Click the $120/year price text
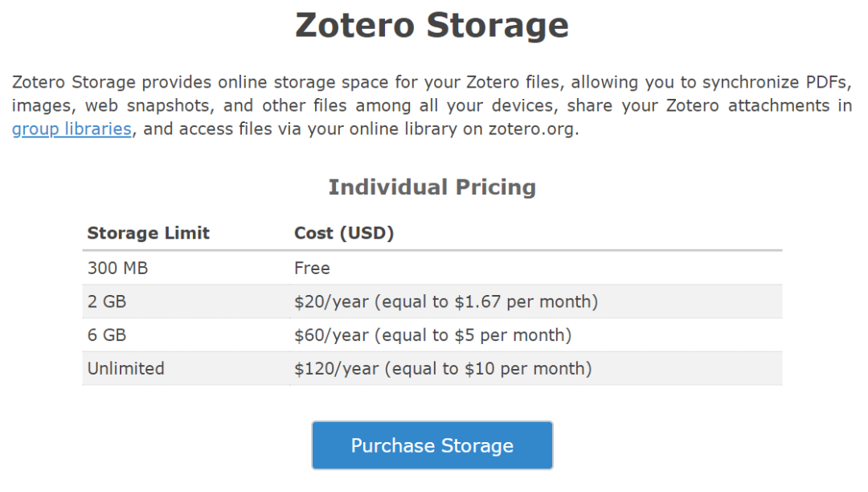Viewport: 868px width, 492px height. point(336,369)
